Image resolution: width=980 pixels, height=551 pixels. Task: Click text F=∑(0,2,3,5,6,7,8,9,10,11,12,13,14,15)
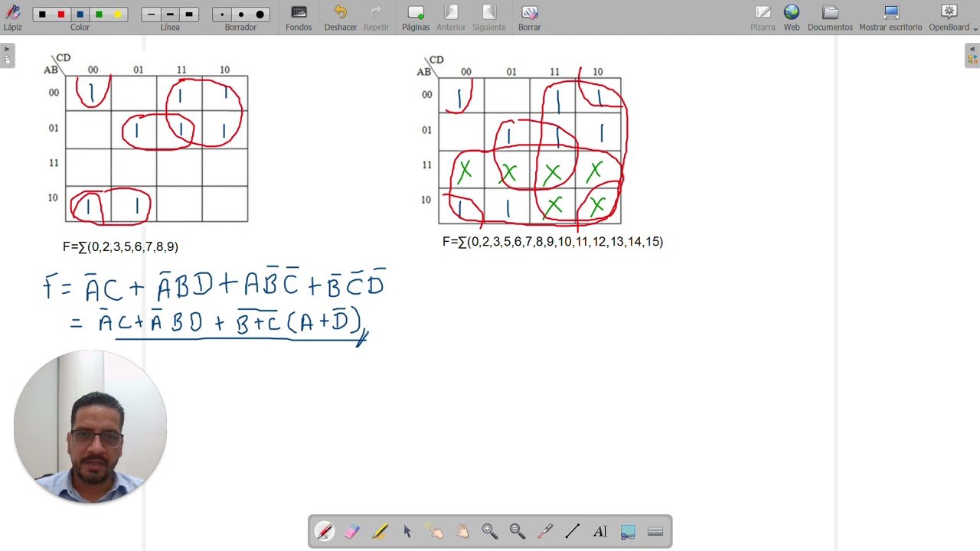pyautogui.click(x=553, y=242)
